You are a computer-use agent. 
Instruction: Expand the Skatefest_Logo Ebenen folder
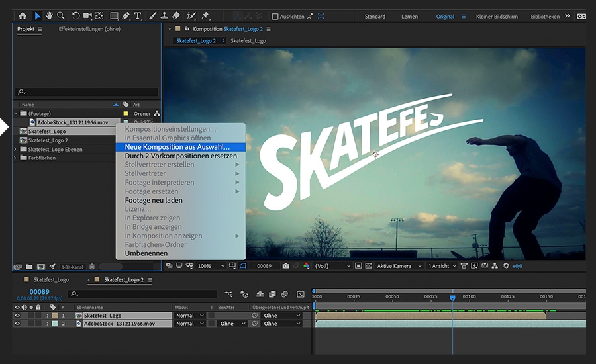tap(16, 150)
